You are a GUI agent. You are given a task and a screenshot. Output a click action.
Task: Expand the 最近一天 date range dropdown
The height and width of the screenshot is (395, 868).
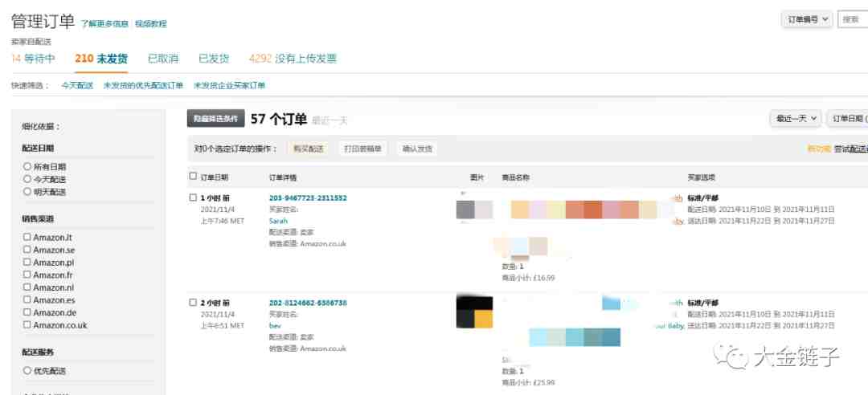click(x=795, y=119)
